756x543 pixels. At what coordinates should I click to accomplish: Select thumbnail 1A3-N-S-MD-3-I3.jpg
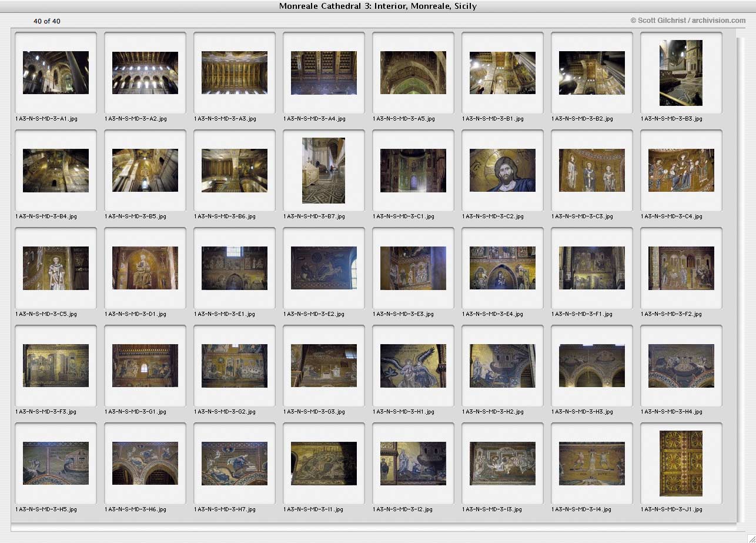(503, 463)
